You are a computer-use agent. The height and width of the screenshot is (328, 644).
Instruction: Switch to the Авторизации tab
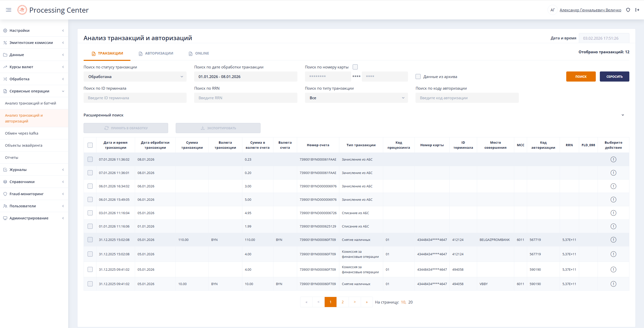[x=156, y=53]
